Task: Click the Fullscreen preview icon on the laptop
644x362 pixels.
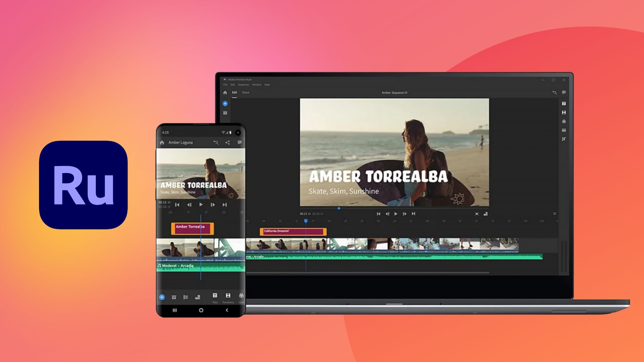Action: coord(477,214)
